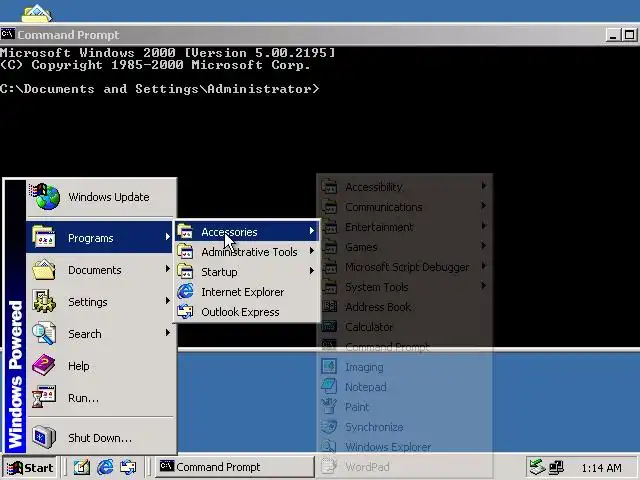Launch Address Book from Accessories
Viewport: 640px width, 480px height.
(404, 307)
